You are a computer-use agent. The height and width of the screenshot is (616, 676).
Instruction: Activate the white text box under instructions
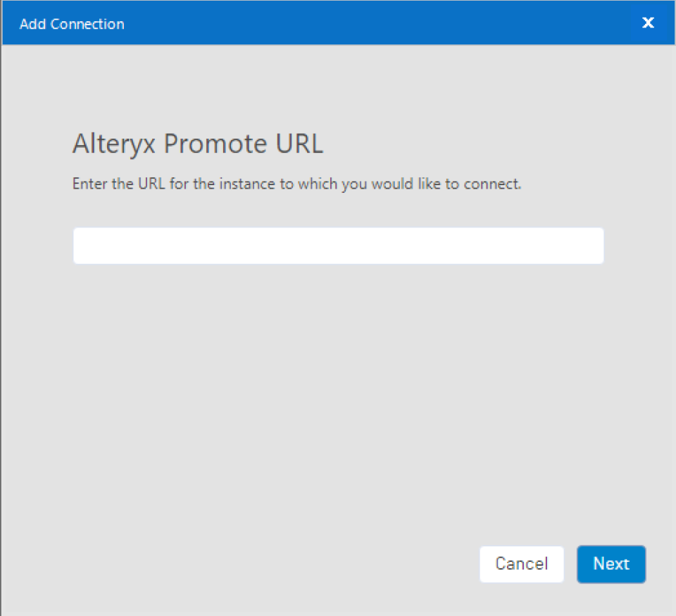(x=339, y=246)
